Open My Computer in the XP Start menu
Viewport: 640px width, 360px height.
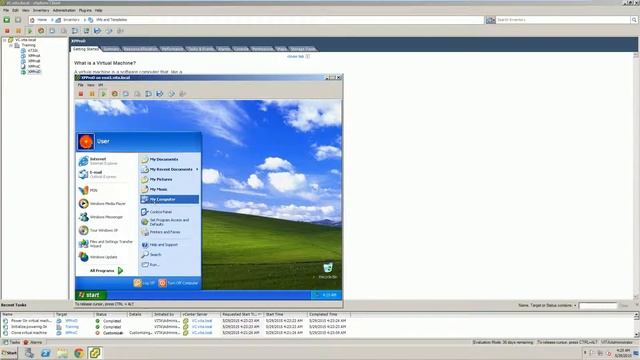coord(169,199)
